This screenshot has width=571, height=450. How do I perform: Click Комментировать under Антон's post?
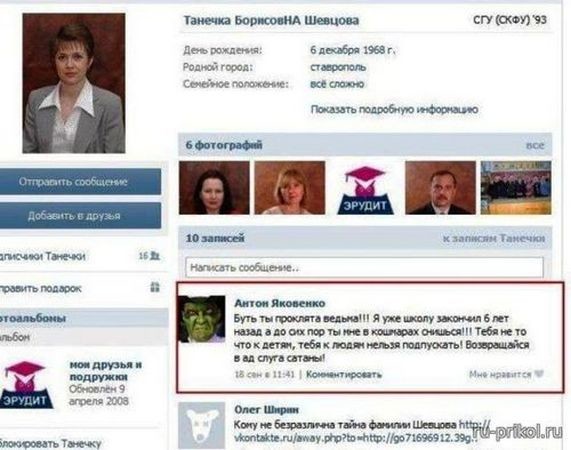click(343, 374)
